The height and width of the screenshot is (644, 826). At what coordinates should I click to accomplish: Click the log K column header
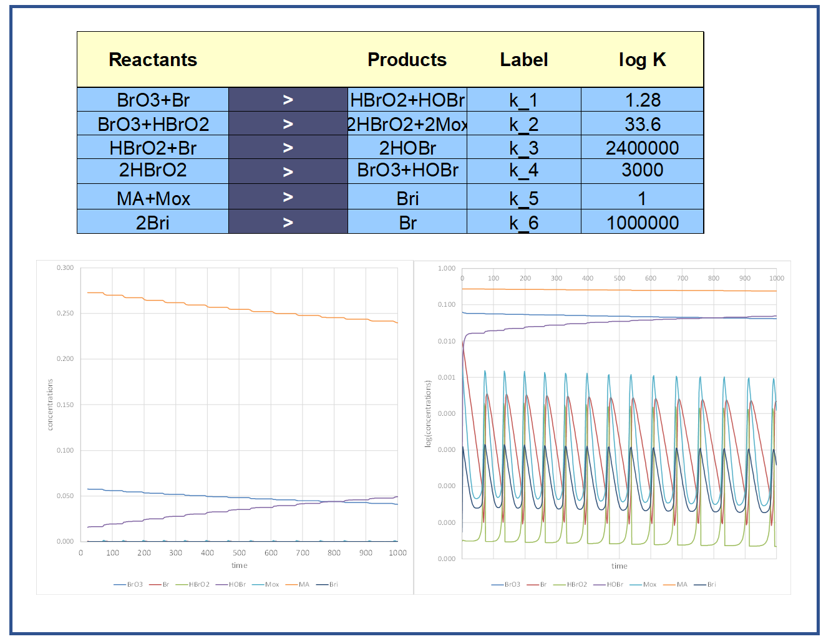click(x=642, y=60)
